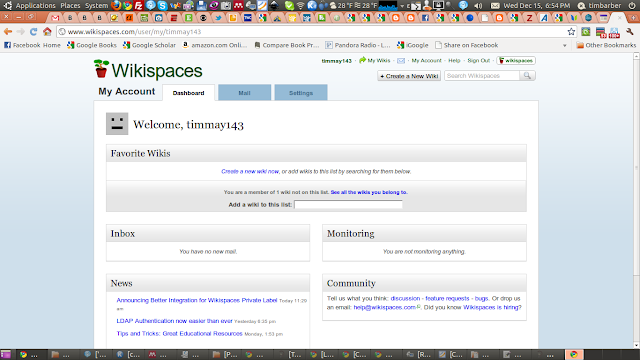Open the Places menu
The image size is (640, 360).
point(70,6)
